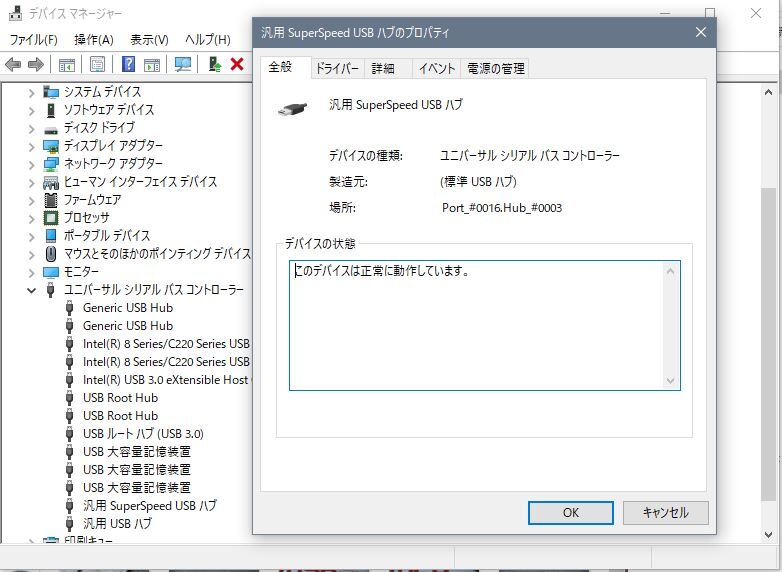Screen dimensions: 782x572
Task: Click the ファームウェア chip icon
Action: pyautogui.click(x=51, y=200)
